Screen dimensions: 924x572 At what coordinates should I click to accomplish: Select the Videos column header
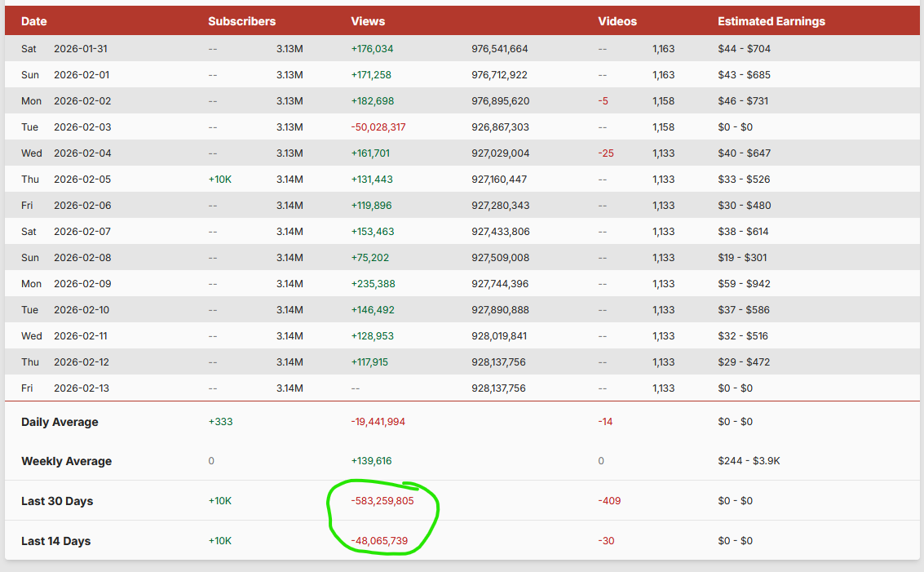pos(617,21)
